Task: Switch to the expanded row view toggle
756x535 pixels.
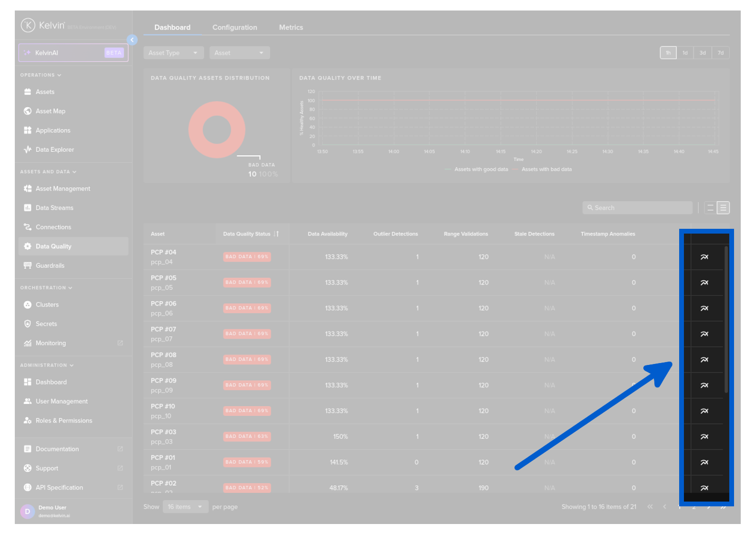Action: (x=723, y=208)
